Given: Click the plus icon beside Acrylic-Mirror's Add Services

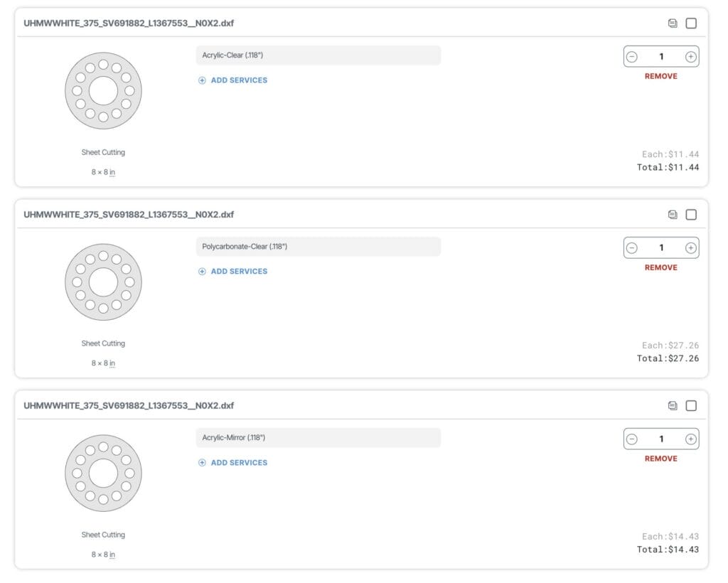Looking at the screenshot, I should tap(202, 463).
